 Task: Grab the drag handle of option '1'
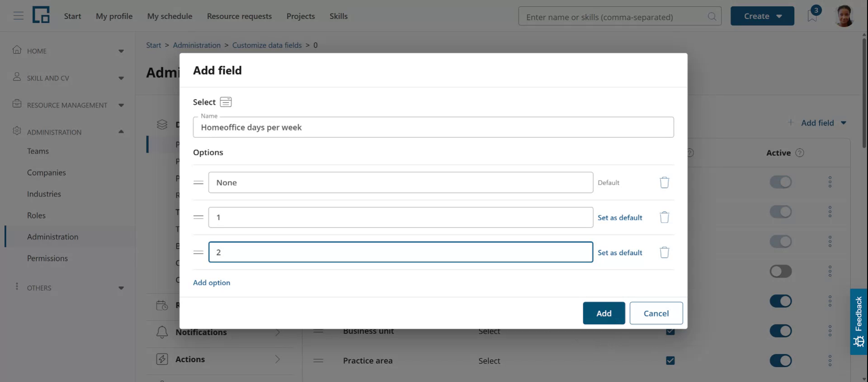[198, 217]
